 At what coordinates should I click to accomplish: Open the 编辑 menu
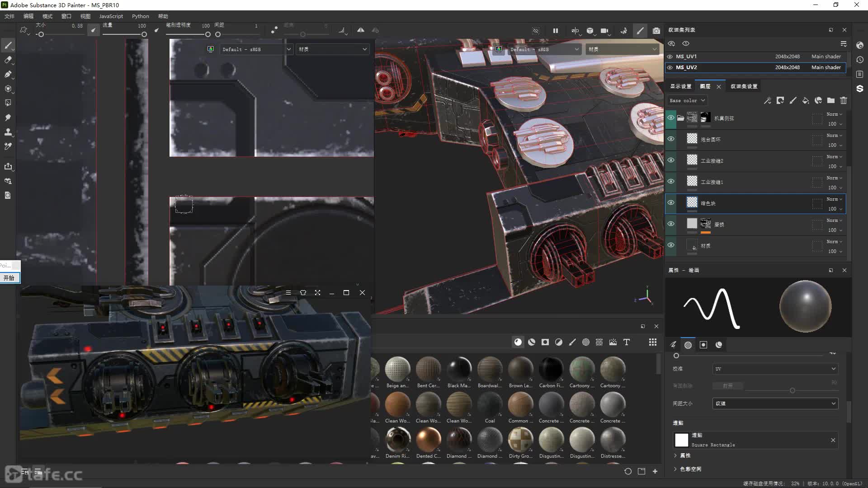click(x=28, y=16)
